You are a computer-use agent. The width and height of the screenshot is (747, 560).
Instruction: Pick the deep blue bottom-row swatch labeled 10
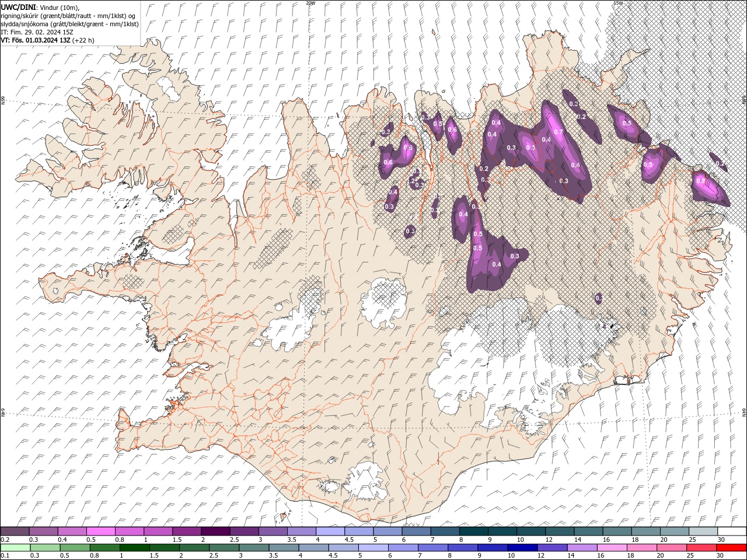click(x=522, y=548)
